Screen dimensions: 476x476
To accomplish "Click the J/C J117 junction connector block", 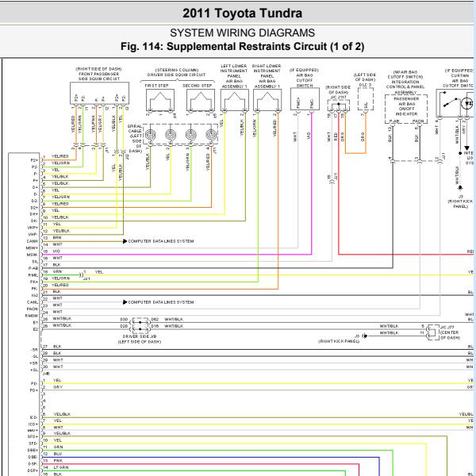I will pyautogui.click(x=338, y=106).
